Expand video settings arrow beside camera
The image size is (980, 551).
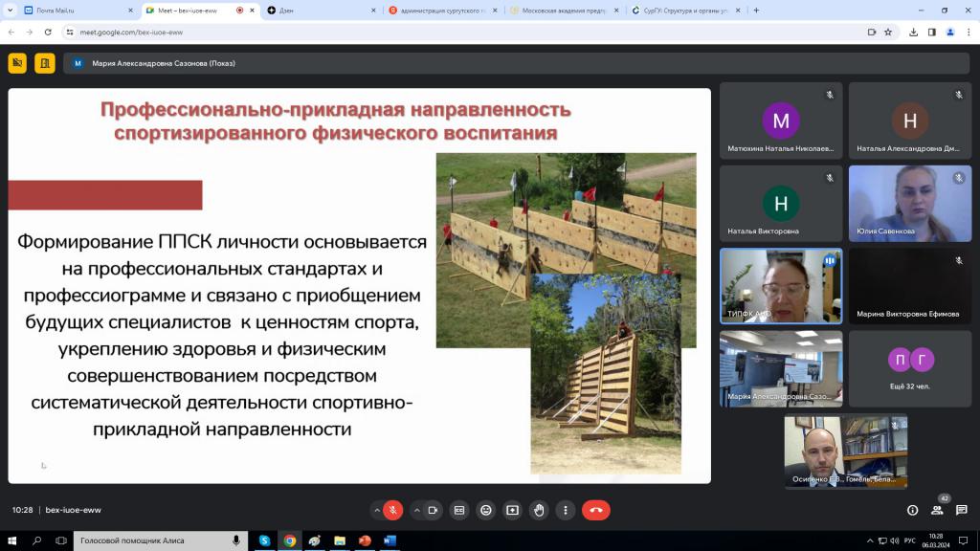pos(416,510)
